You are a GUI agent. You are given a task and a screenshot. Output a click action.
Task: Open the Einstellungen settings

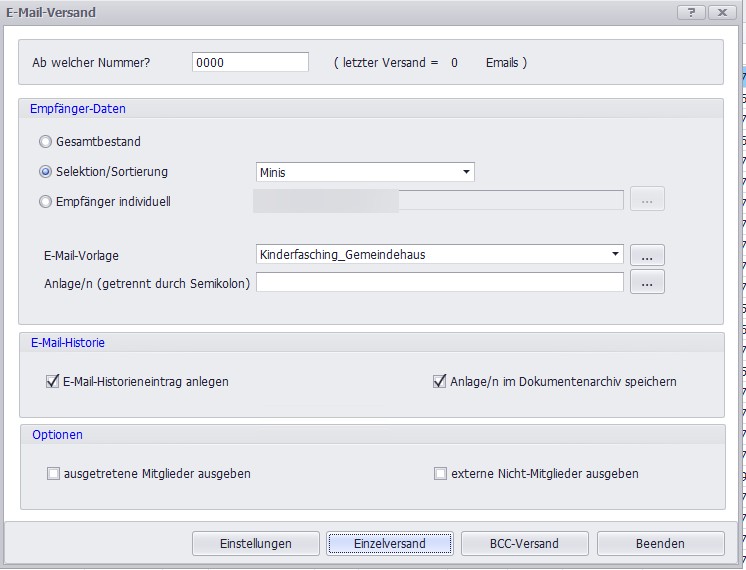click(256, 543)
